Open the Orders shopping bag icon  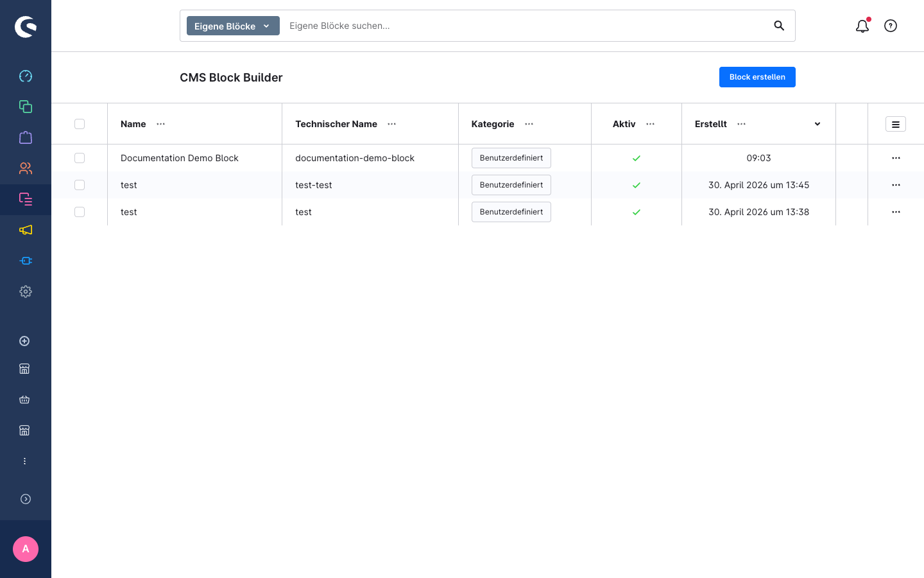pyautogui.click(x=26, y=137)
